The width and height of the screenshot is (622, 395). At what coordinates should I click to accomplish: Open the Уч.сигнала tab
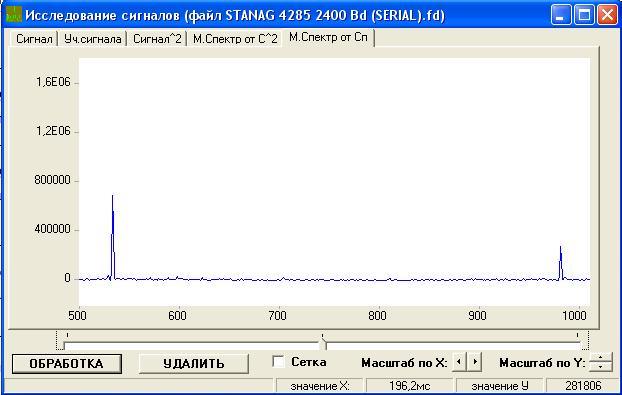pos(92,39)
